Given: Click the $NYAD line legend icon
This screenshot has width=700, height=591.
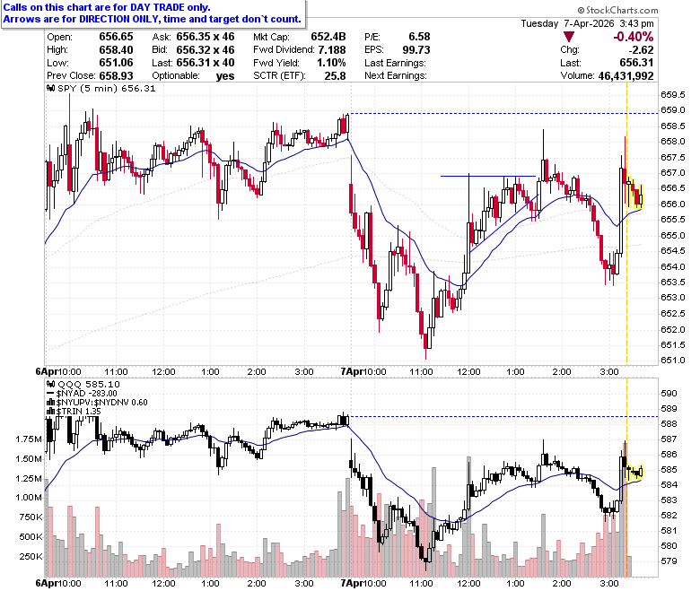Looking at the screenshot, I should coord(51,394).
